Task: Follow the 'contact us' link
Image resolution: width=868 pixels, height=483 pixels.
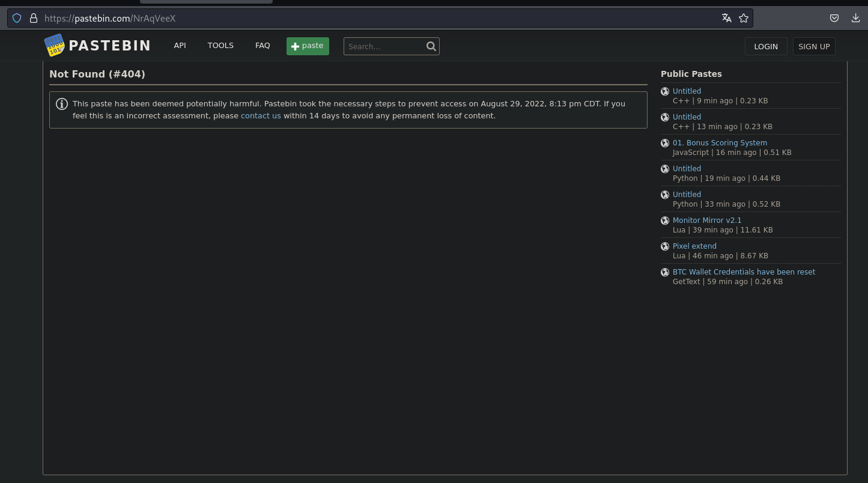Action: (x=261, y=116)
